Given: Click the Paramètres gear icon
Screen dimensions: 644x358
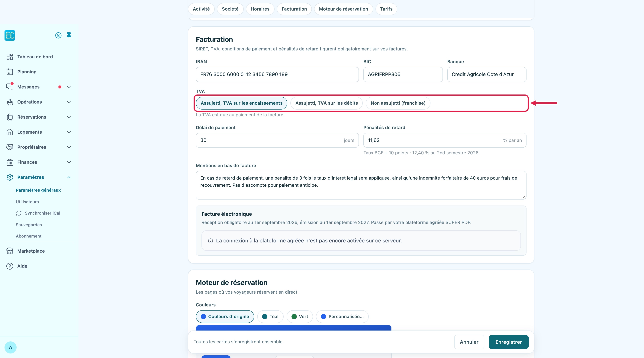Looking at the screenshot, I should point(10,177).
